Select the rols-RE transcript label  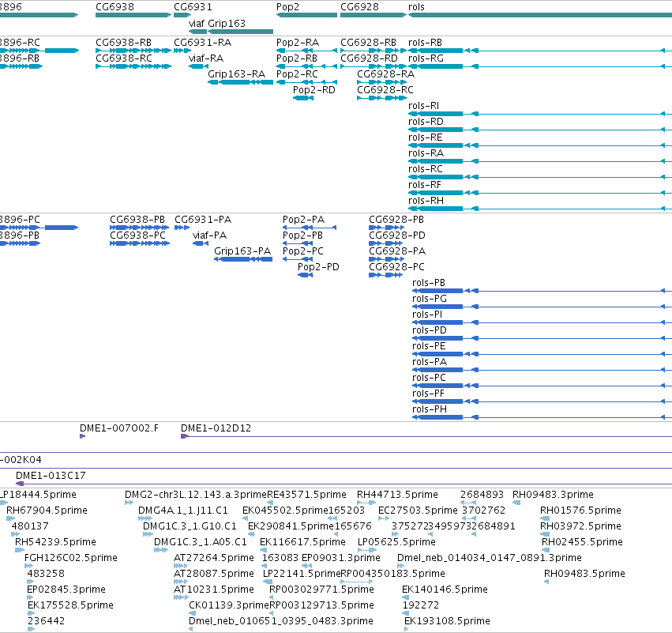click(425, 138)
